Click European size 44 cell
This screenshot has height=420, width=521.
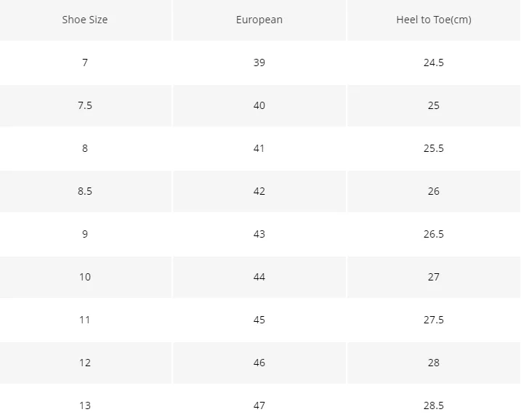coord(259,277)
